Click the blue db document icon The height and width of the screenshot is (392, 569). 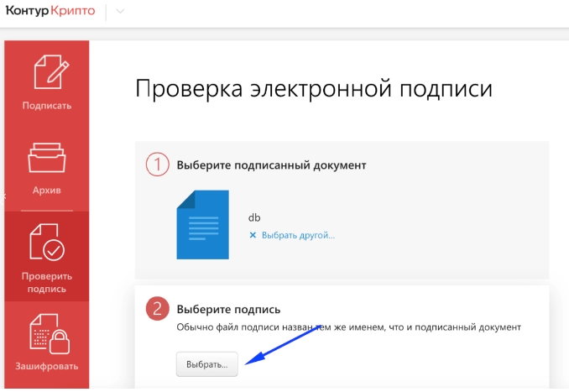[202, 225]
